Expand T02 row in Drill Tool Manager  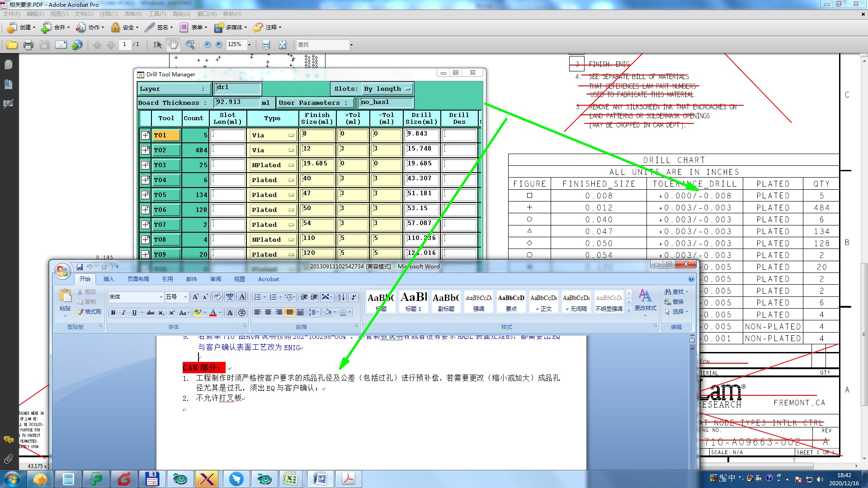145,150
